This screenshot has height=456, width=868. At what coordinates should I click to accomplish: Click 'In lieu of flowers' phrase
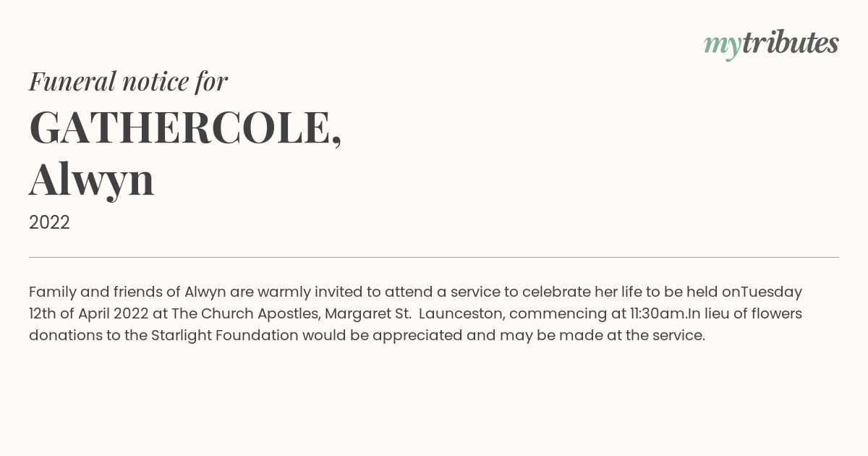(x=744, y=314)
